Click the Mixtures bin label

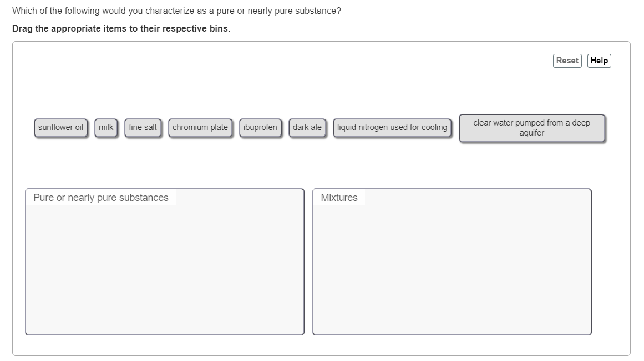(x=339, y=198)
